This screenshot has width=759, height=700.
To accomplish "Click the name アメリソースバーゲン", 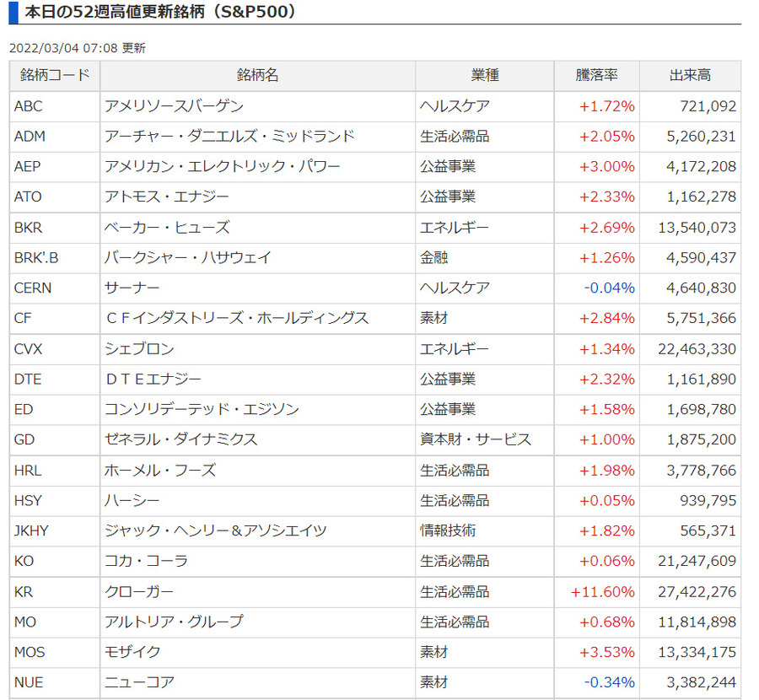I will 174,106.
